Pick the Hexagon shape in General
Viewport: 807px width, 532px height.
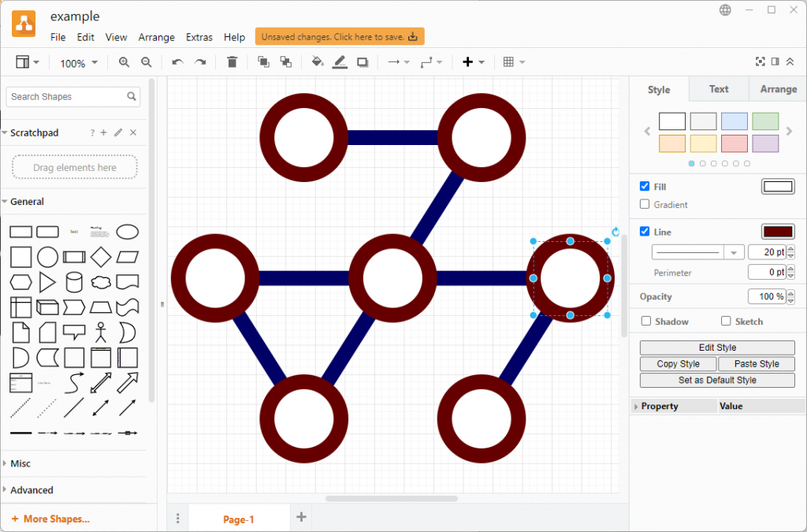point(21,282)
